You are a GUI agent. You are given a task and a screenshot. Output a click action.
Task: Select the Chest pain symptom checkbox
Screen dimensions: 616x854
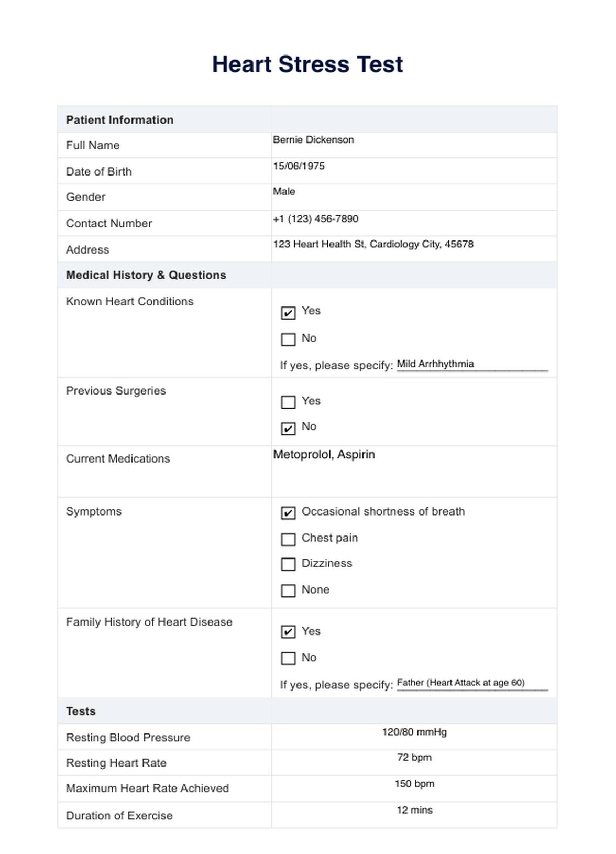click(x=288, y=539)
